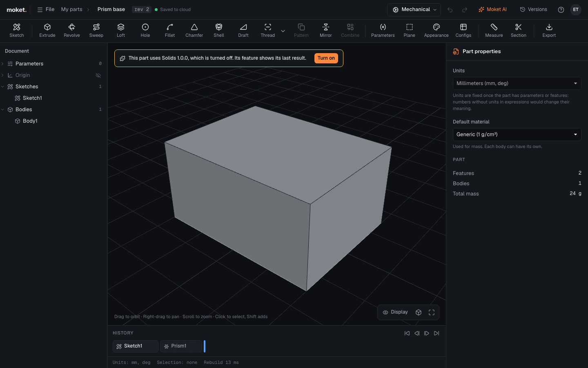Select the Shell tool
This screenshot has width=588, height=368.
coord(219,31)
